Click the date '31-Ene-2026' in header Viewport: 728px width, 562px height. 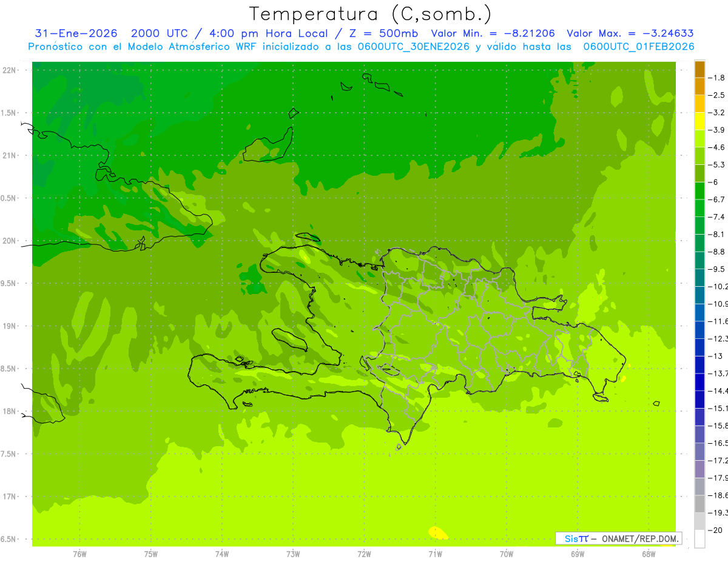coord(76,33)
